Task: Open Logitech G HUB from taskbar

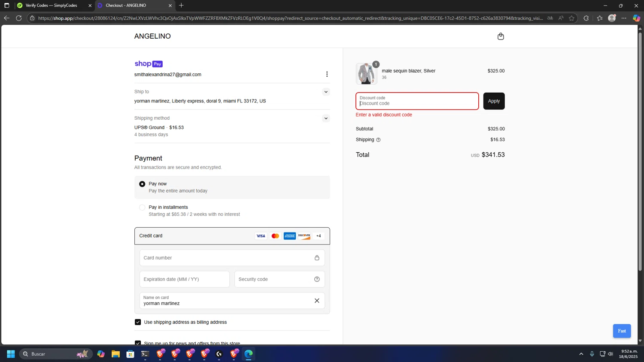Action: [x=219, y=354]
